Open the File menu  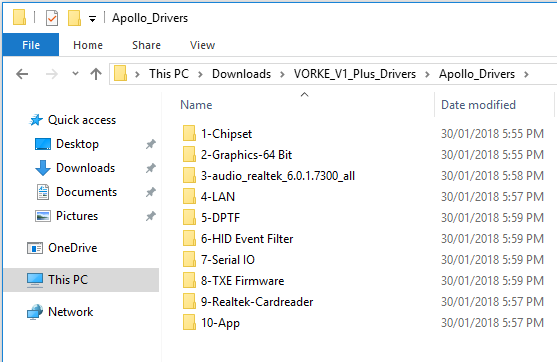pyautogui.click(x=31, y=45)
